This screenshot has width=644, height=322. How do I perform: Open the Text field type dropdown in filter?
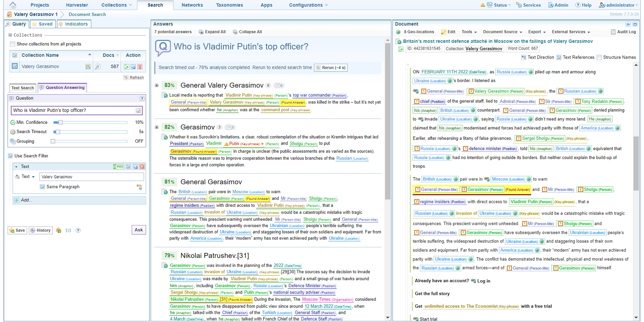click(28, 177)
